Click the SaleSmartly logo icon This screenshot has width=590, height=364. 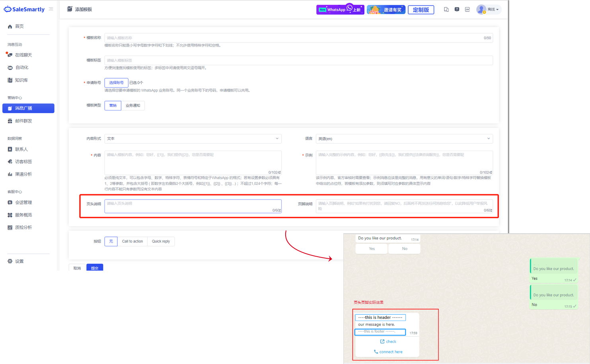[8, 9]
